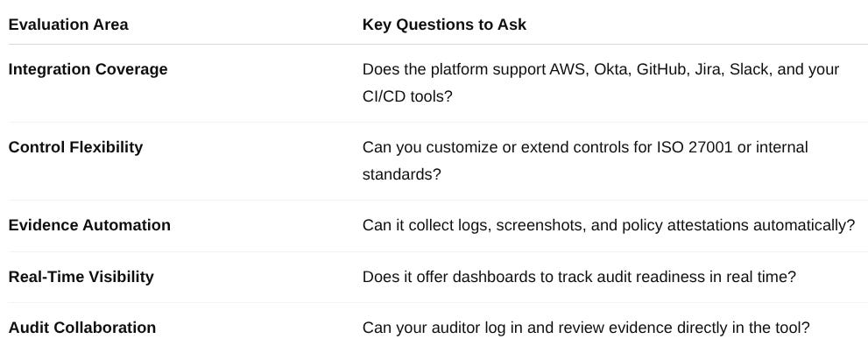
Task: Select the Integration Coverage row label
Action: [x=88, y=70]
